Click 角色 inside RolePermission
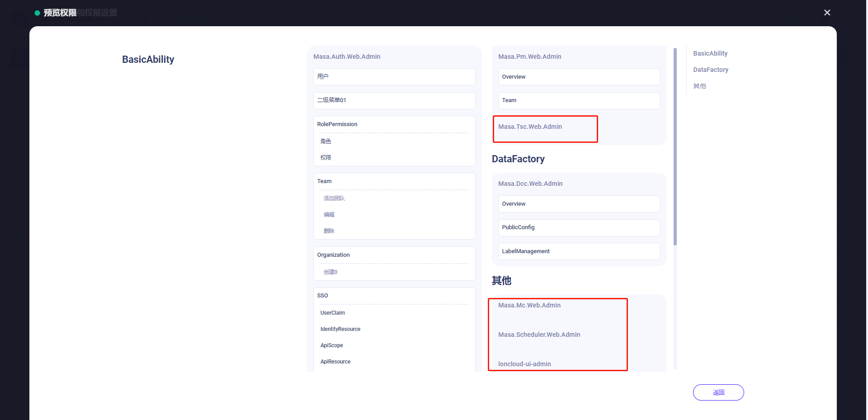Image resolution: width=868 pixels, height=420 pixels. coord(326,141)
